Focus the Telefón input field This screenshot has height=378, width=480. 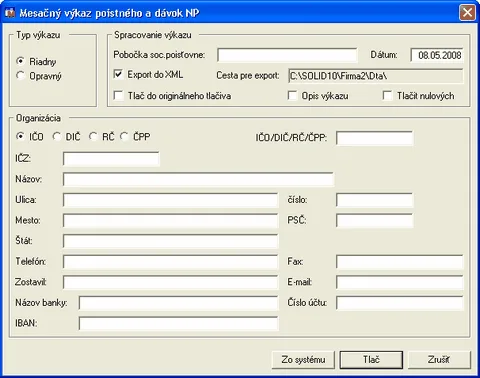point(170,262)
